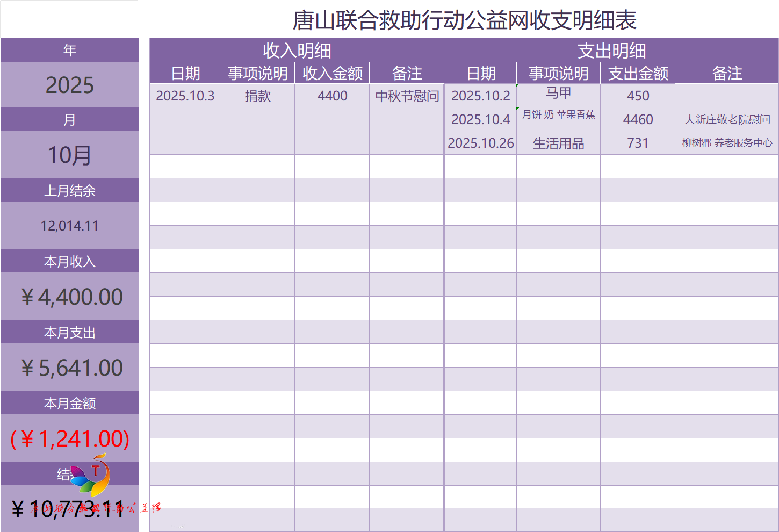Screen dimensions: 779x532
Task: Click the expense date cell 2025.10.26
Action: click(x=480, y=143)
